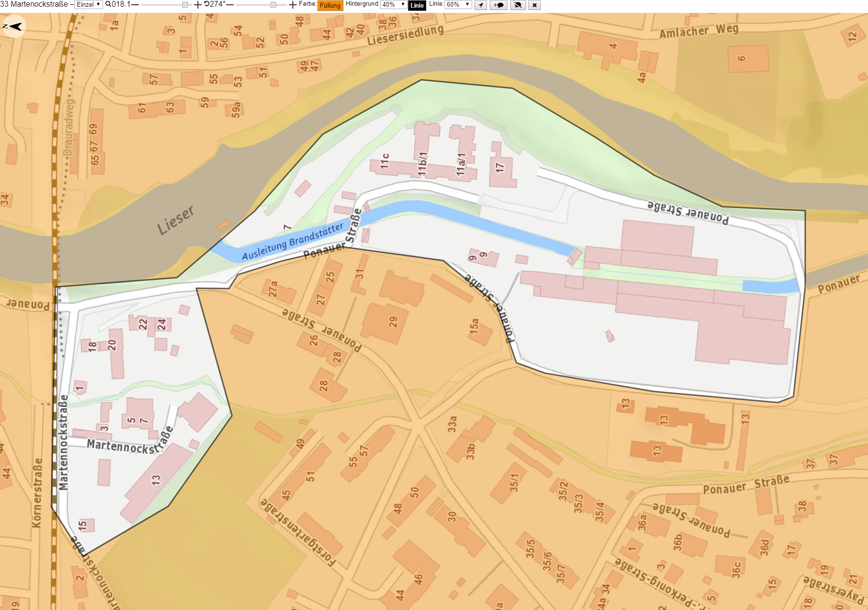
Task: Click the X close toolbar button
Action: point(535,5)
